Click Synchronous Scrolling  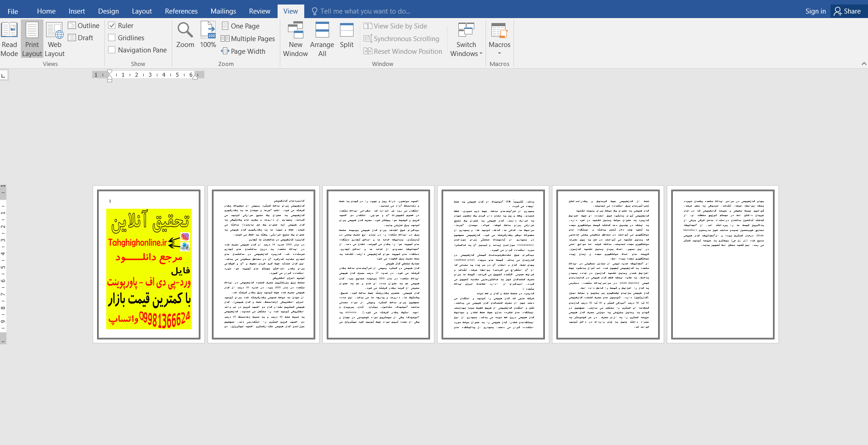pyautogui.click(x=401, y=38)
